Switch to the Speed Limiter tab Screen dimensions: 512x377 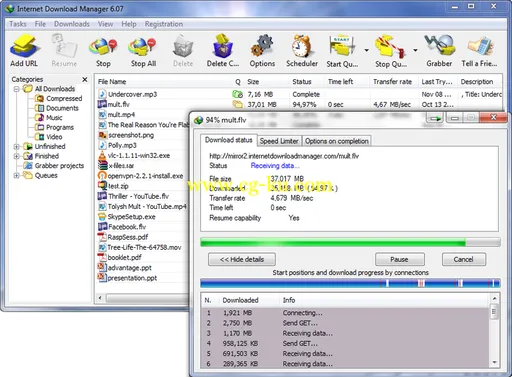point(279,141)
